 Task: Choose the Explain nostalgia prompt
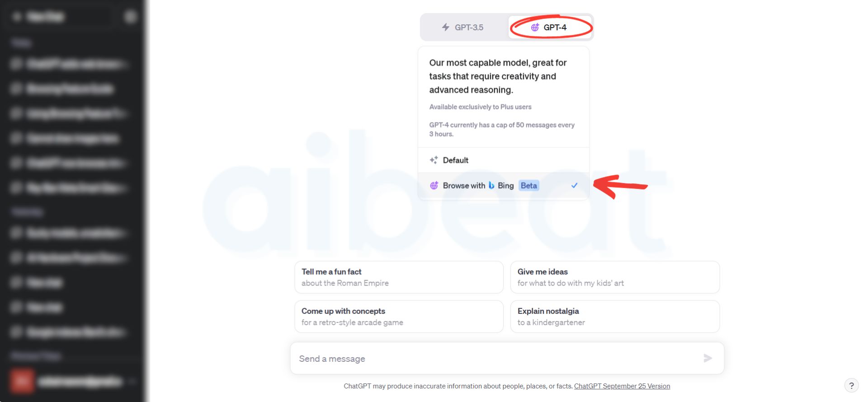(x=615, y=316)
